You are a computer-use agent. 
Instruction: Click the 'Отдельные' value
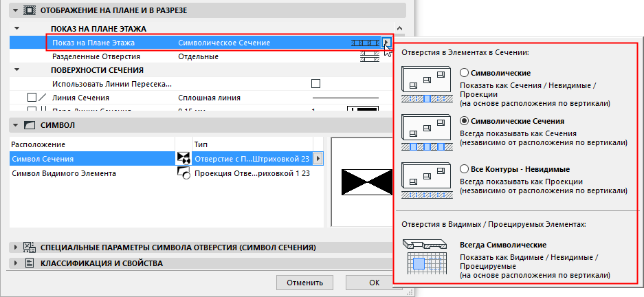tap(198, 56)
